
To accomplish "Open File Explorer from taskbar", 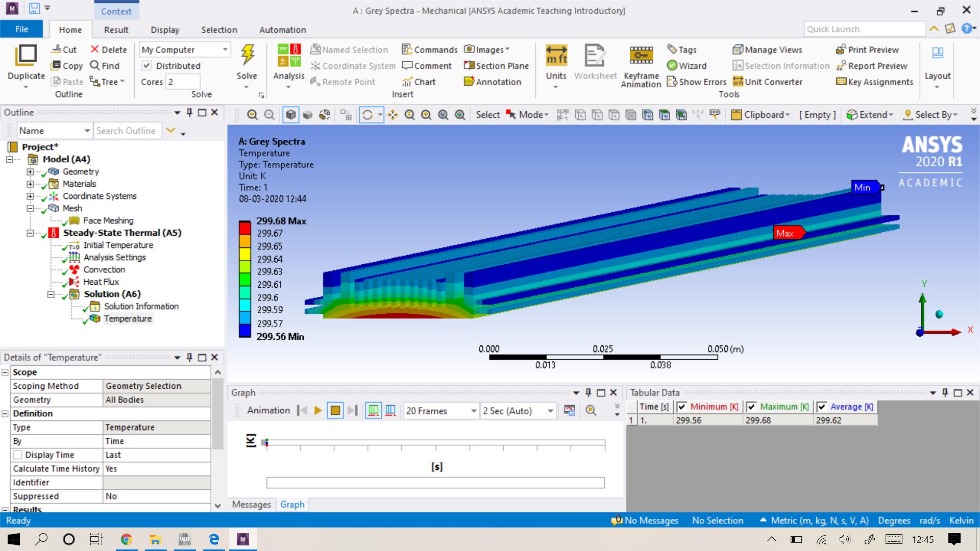I will pos(155,539).
